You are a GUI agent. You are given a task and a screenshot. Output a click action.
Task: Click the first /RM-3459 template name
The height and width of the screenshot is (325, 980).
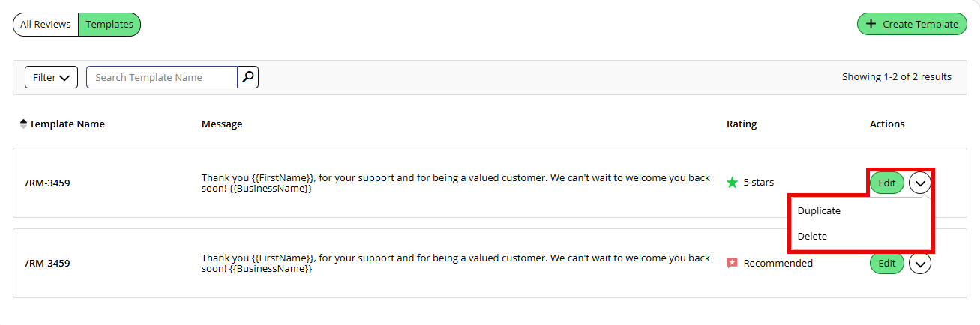click(47, 183)
